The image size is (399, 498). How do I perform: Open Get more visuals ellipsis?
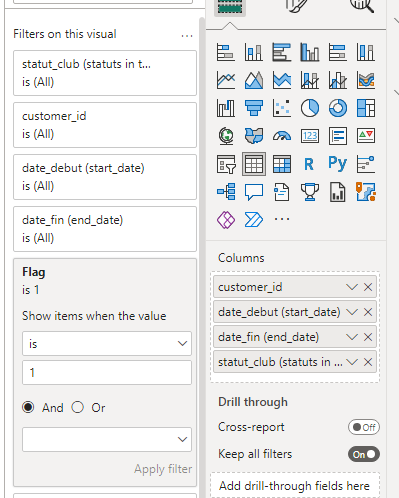click(282, 219)
